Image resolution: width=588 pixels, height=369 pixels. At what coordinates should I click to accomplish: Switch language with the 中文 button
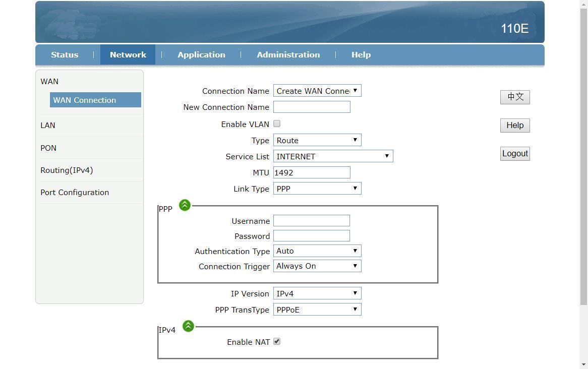(515, 97)
